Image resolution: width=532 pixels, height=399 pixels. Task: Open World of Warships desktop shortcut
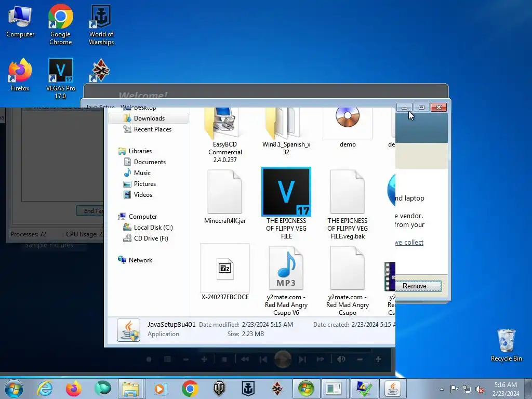point(101,24)
